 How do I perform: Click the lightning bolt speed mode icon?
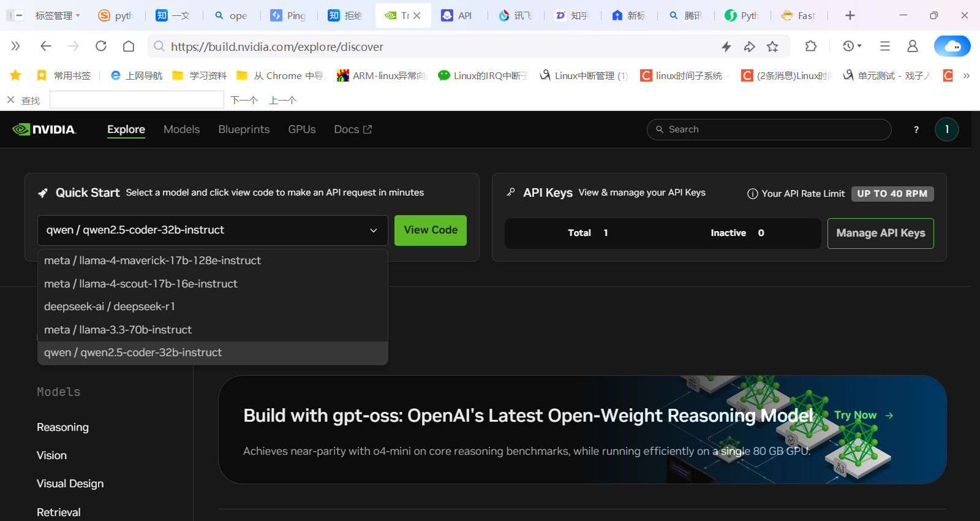[726, 47]
